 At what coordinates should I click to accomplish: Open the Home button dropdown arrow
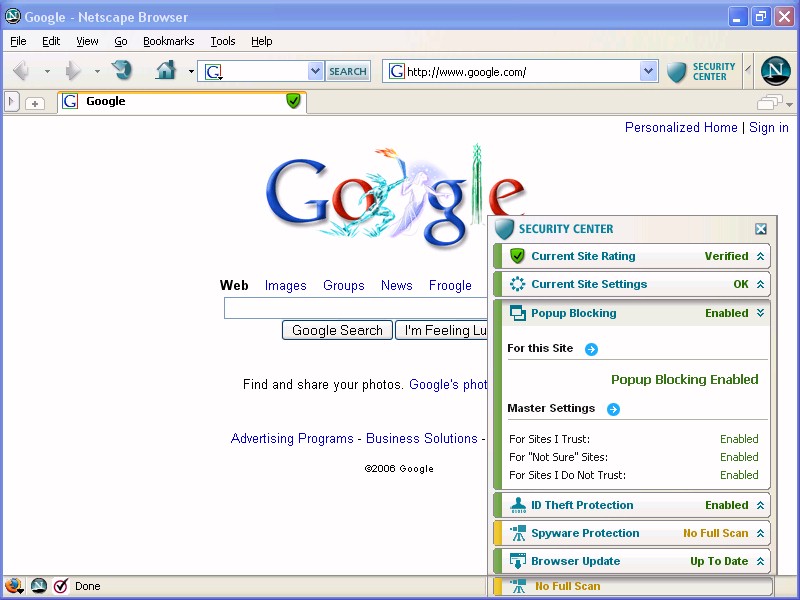191,71
